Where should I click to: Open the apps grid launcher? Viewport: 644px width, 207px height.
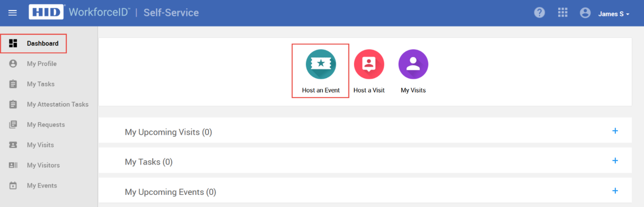point(562,13)
